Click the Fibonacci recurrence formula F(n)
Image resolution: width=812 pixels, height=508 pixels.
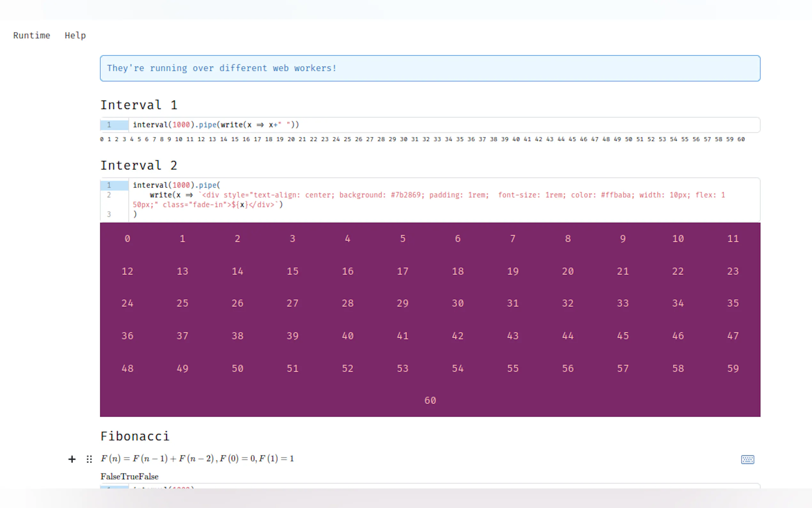pos(197,459)
